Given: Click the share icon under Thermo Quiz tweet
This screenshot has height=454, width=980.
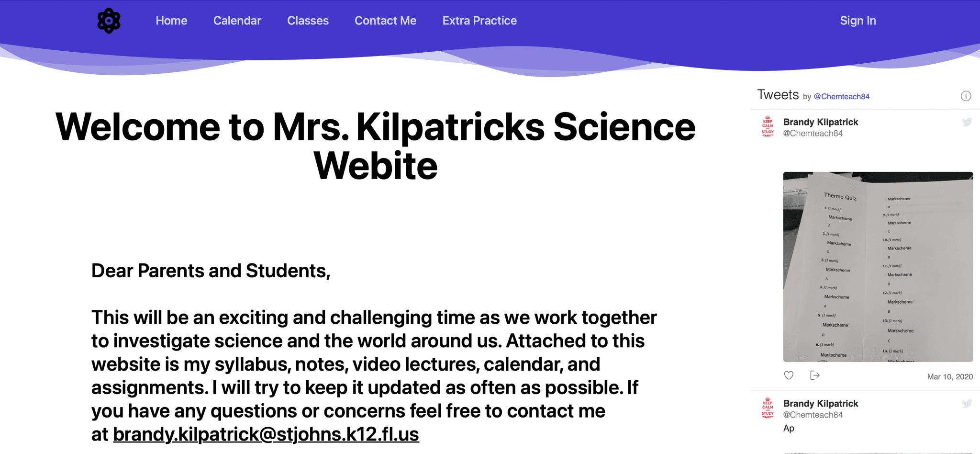Looking at the screenshot, I should coord(814,375).
